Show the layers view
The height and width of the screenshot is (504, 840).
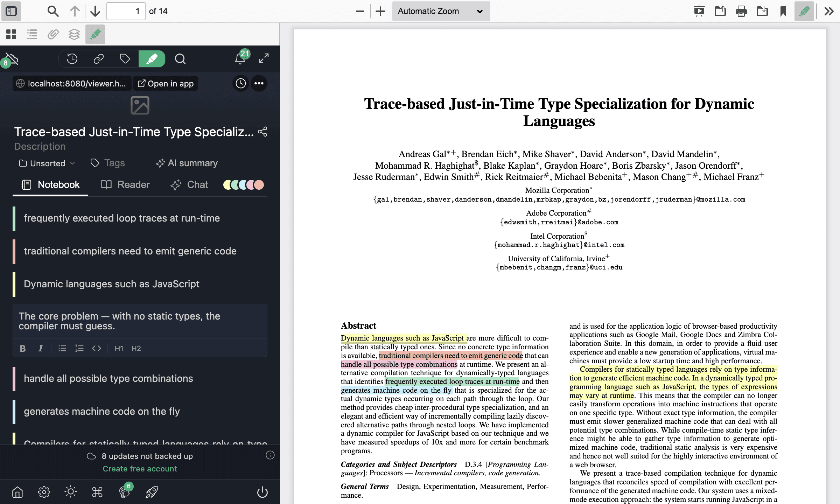coord(74,34)
